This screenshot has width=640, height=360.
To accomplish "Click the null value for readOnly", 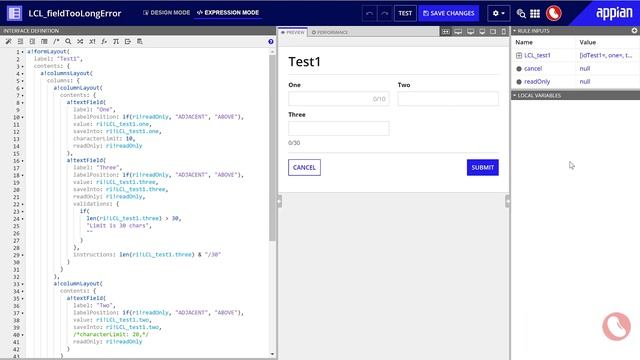I will (584, 82).
